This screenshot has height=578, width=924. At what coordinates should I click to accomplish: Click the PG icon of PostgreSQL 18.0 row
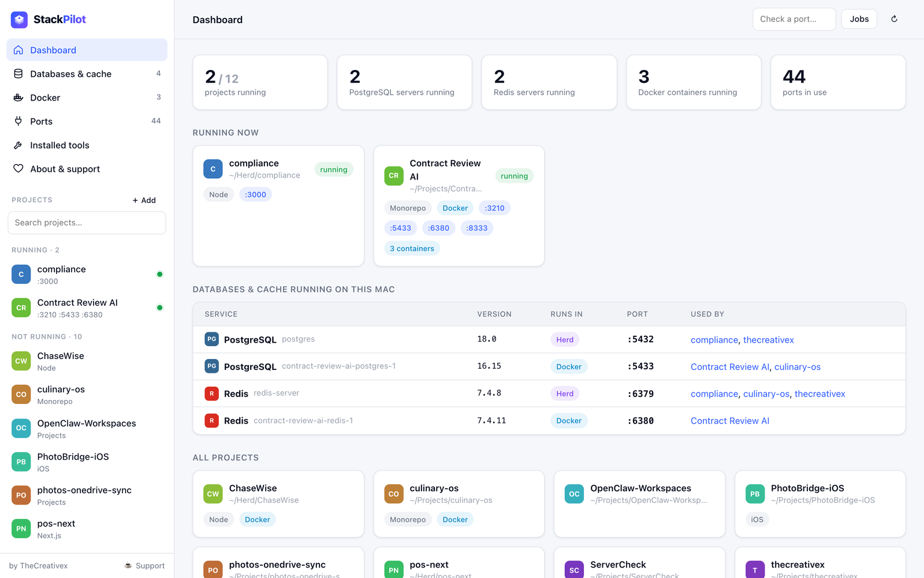click(x=212, y=339)
